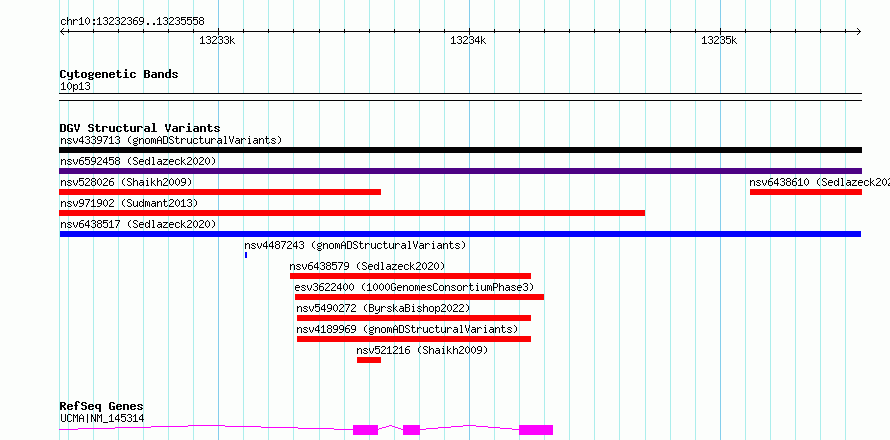Open nsv4189969 (gnomADStructuralVariants) label

[408, 329]
